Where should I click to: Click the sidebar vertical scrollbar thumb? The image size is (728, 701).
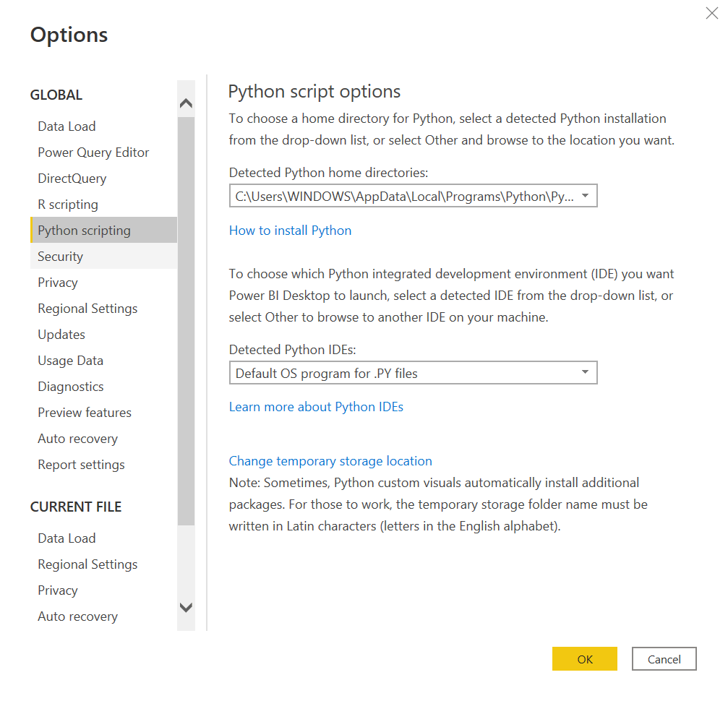(x=186, y=318)
